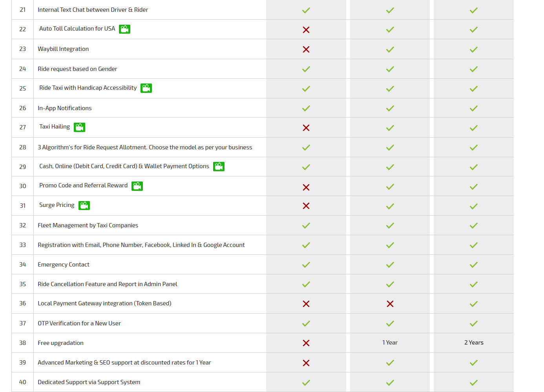Click green check for OTP Verification first column
This screenshot has height=392, width=544.
[306, 324]
